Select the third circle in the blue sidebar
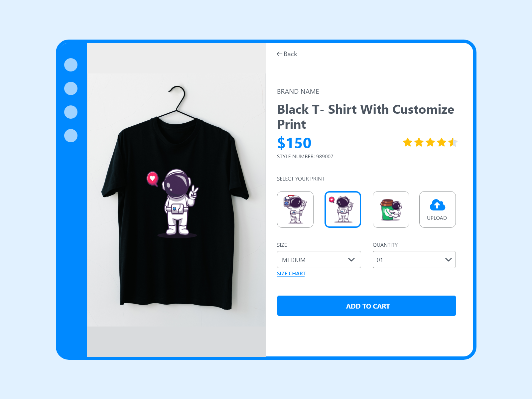This screenshot has width=532, height=399. coord(71,112)
